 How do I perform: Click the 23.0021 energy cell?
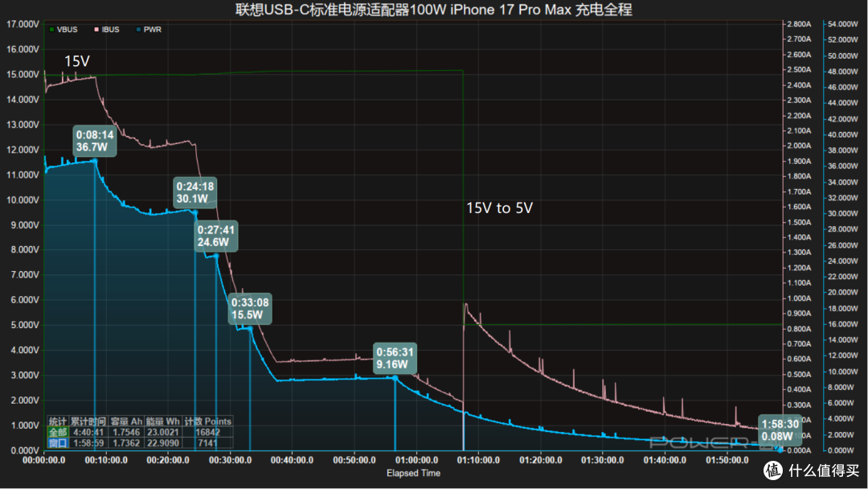click(162, 432)
